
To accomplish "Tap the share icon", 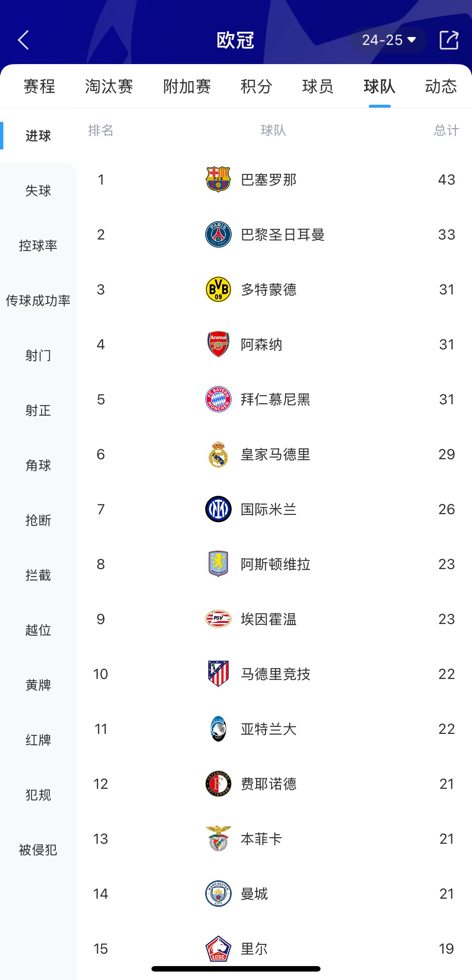I will tap(449, 40).
